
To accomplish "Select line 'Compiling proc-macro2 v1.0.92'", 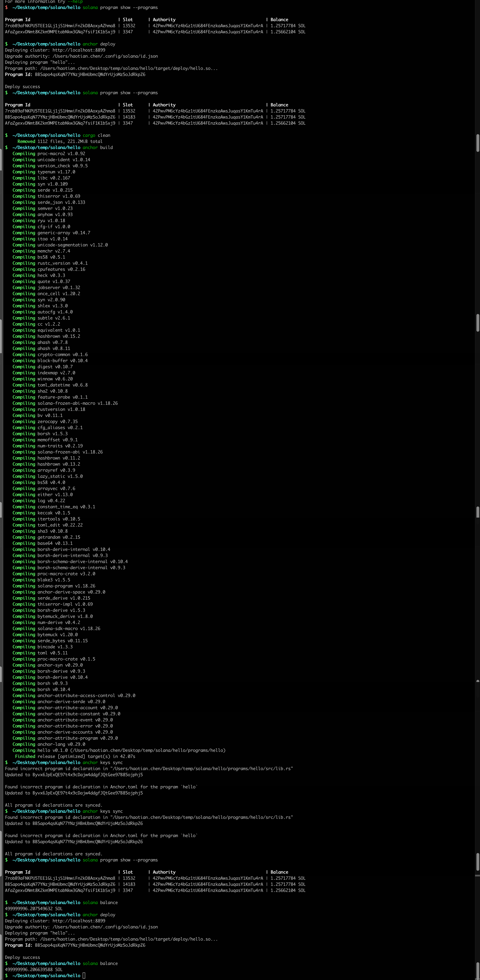I will point(49,154).
